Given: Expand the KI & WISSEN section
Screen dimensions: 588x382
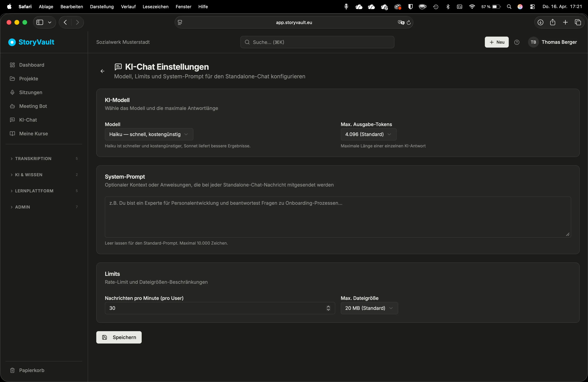Looking at the screenshot, I should (x=44, y=175).
